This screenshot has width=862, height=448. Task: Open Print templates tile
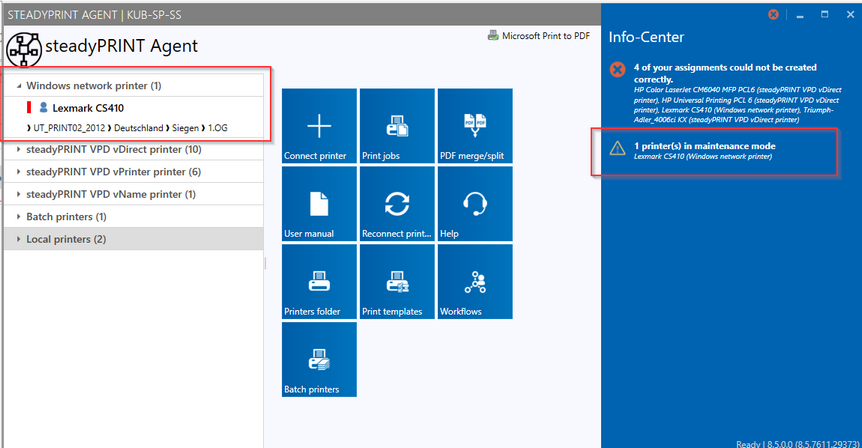coord(397,281)
